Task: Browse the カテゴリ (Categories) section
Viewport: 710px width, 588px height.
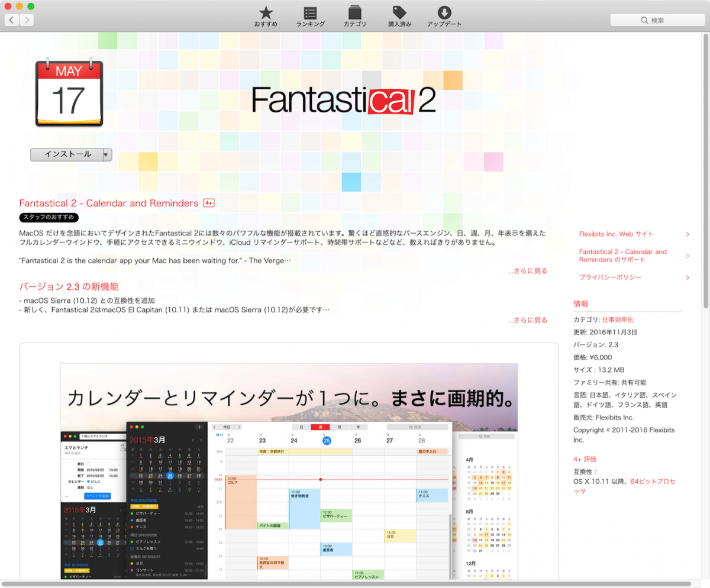Action: (x=355, y=16)
